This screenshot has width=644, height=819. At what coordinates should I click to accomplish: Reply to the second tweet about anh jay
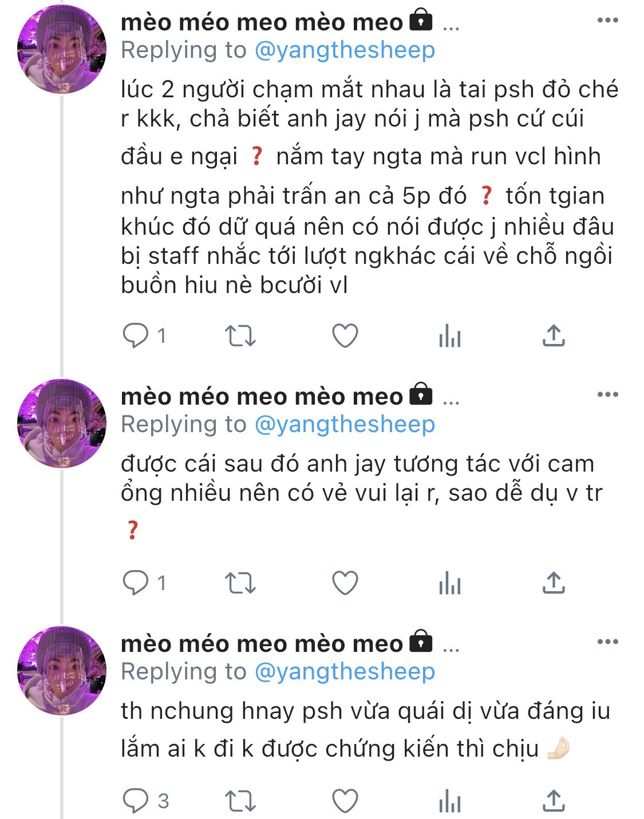pos(144,583)
